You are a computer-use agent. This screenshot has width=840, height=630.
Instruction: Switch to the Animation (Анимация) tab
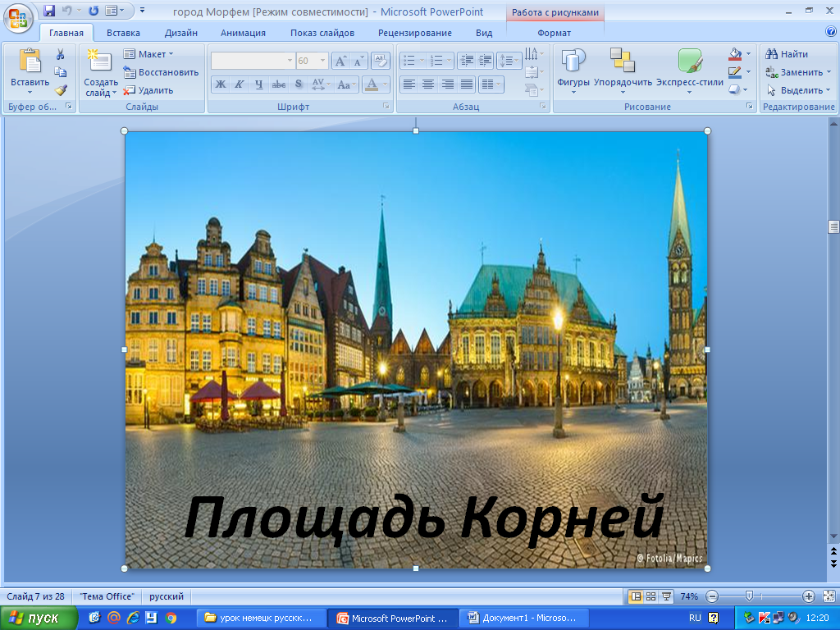pos(243,33)
